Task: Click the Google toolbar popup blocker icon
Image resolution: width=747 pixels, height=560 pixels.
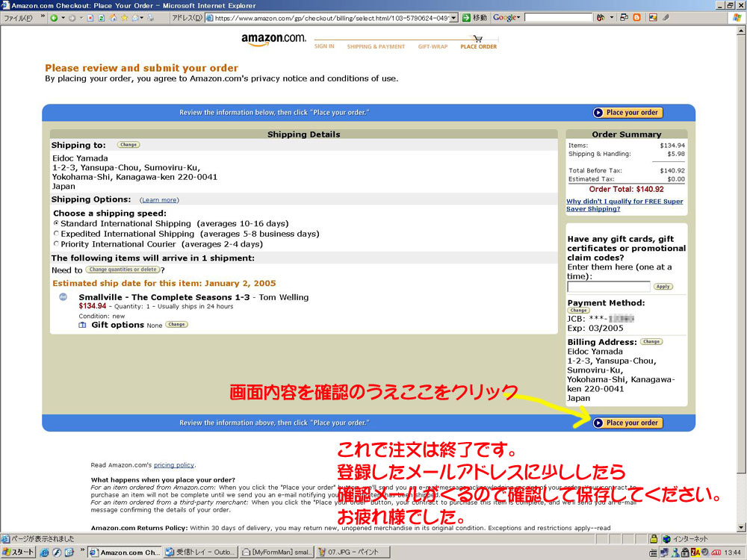Action: tap(624, 18)
